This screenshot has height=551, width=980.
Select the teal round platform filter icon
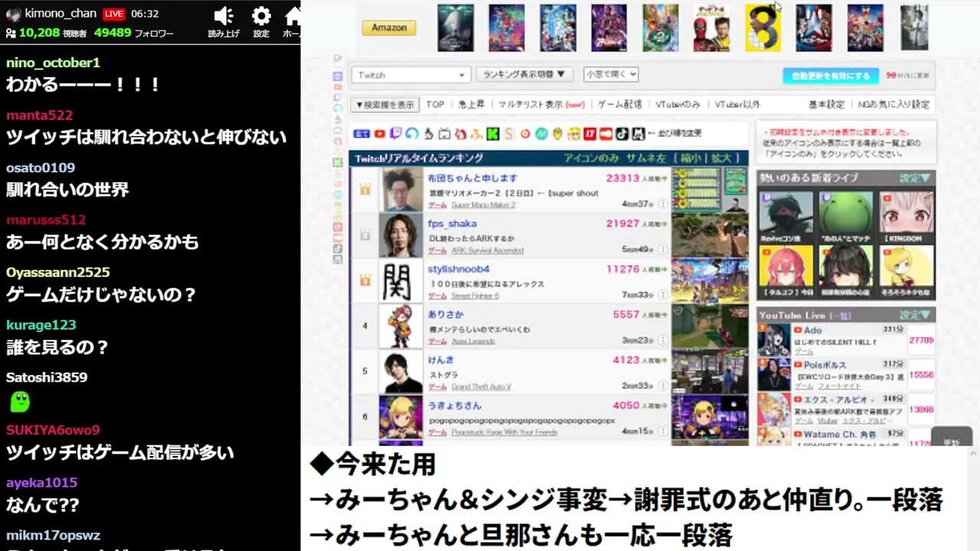pyautogui.click(x=541, y=134)
